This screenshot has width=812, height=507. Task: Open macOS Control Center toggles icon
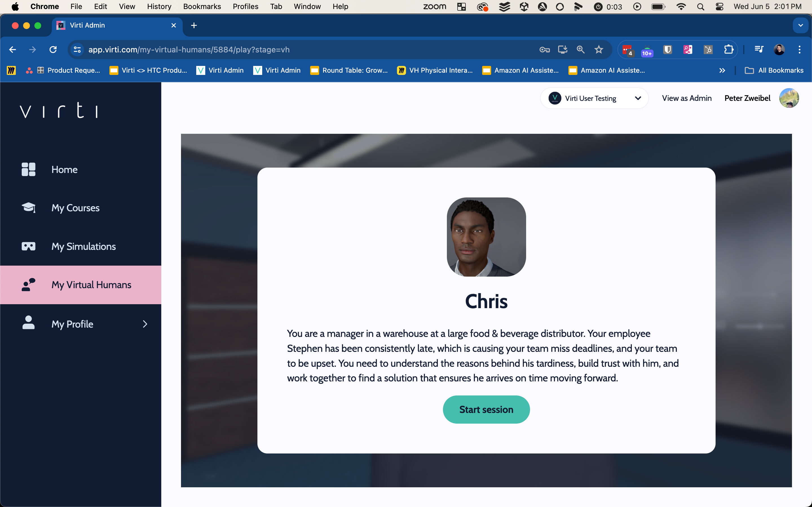(x=719, y=6)
